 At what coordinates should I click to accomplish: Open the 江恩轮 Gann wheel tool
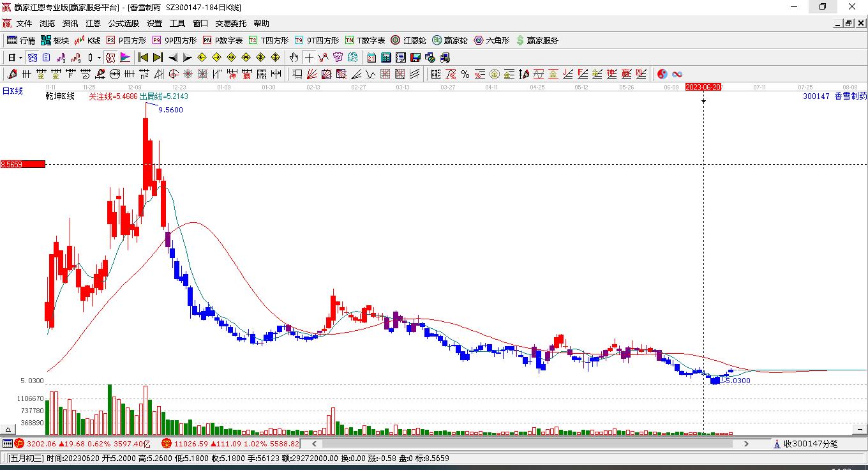[x=408, y=40]
